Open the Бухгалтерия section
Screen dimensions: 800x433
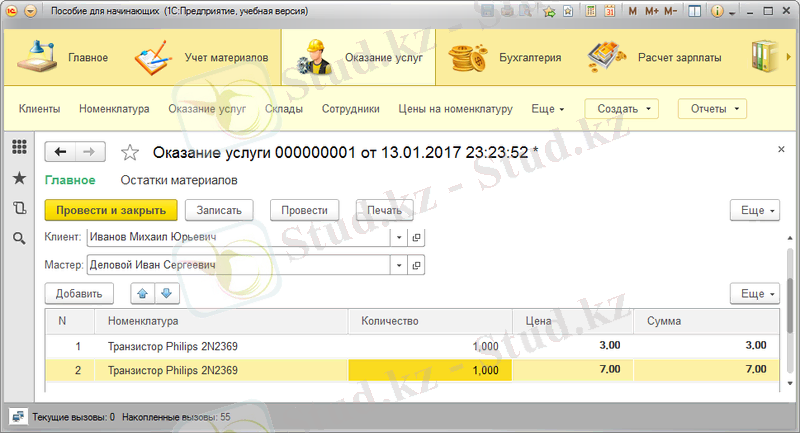click(505, 57)
